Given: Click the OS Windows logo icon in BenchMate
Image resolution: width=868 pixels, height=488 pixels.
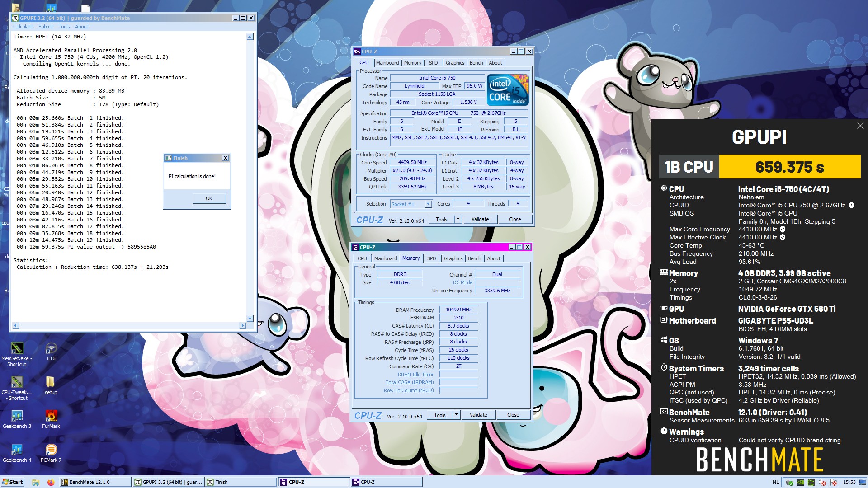Looking at the screenshot, I should tap(664, 340).
